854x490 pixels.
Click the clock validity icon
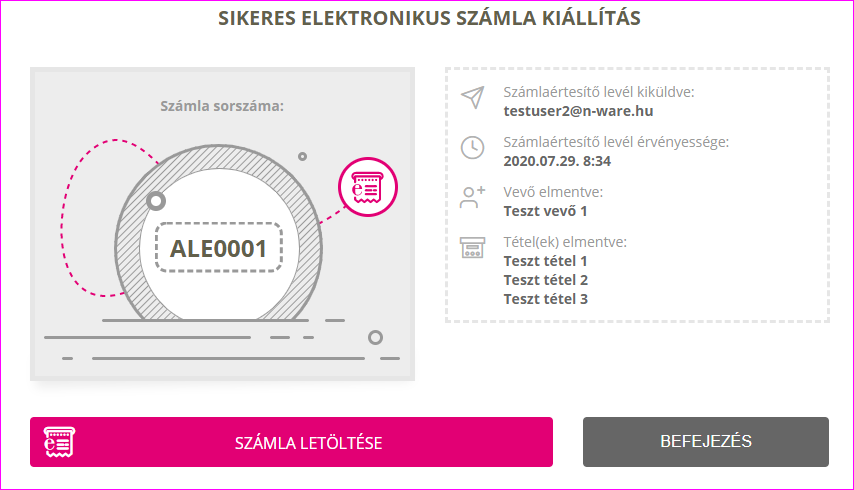472,148
